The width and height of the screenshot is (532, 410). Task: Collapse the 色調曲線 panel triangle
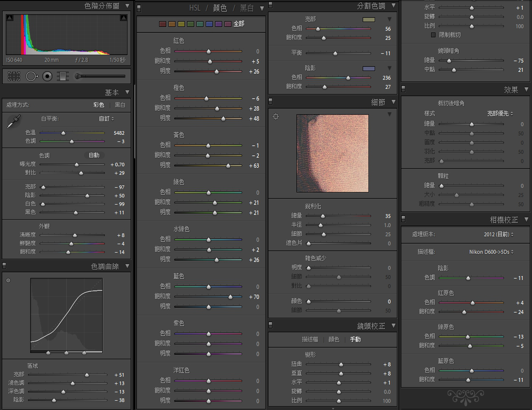pos(127,266)
